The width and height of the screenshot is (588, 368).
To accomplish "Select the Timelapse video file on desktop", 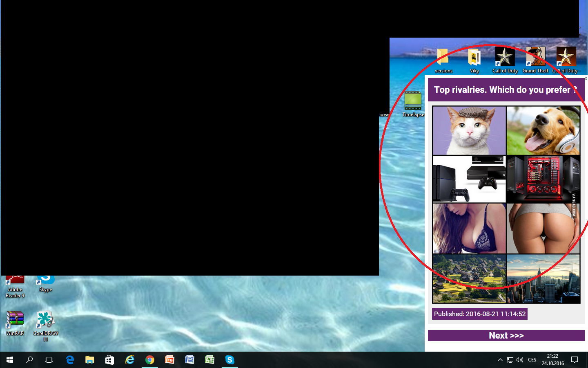I will pyautogui.click(x=413, y=104).
